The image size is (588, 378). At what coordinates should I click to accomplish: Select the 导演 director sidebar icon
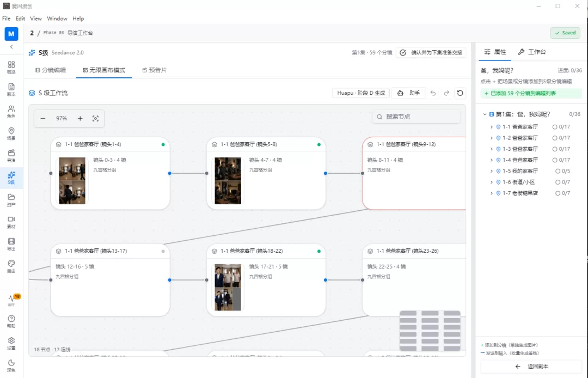(11, 156)
